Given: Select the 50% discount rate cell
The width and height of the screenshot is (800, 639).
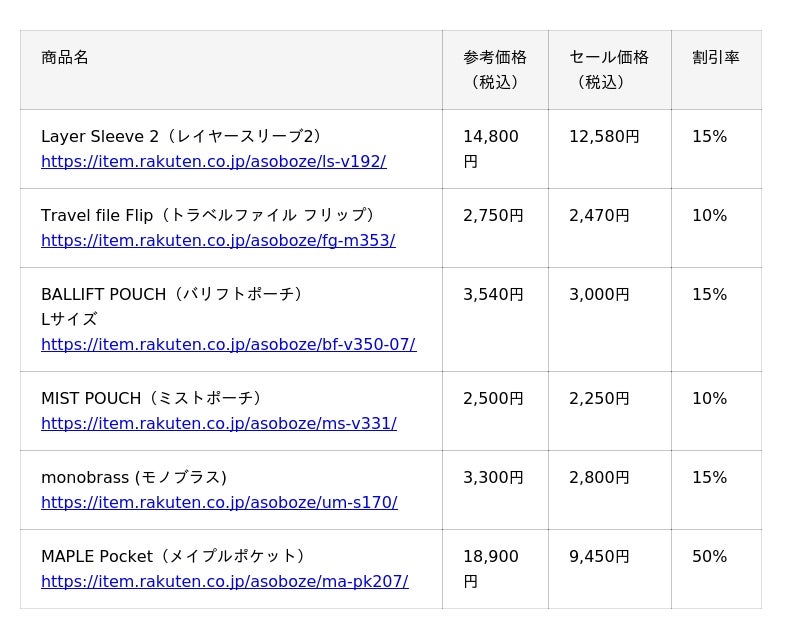Looking at the screenshot, I should pos(716,569).
